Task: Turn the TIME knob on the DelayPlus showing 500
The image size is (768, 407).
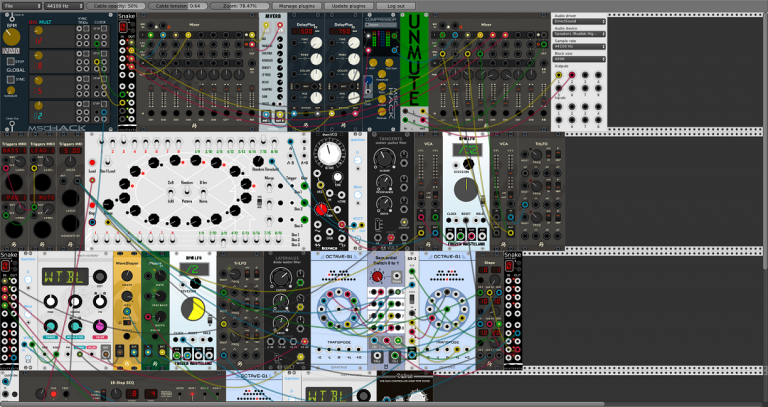Action: (316, 43)
